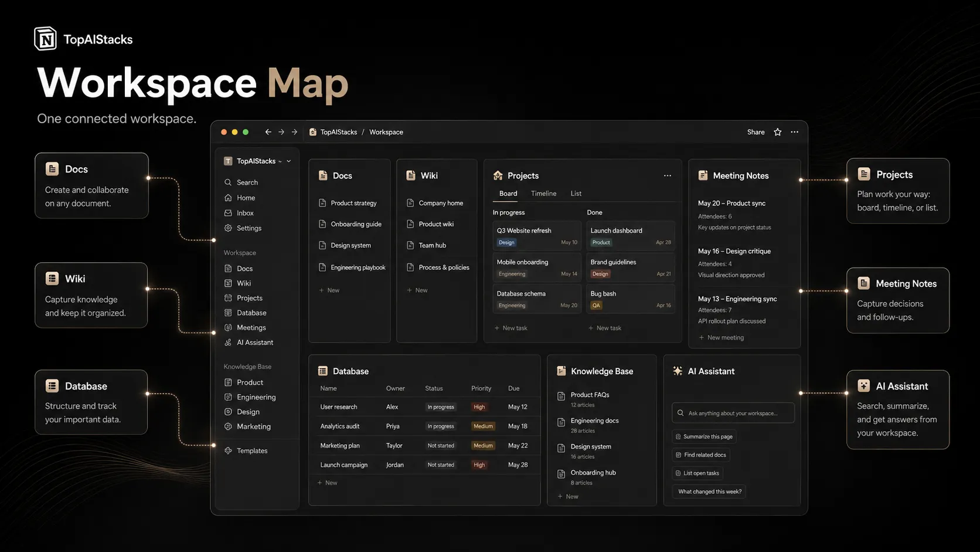980x552 pixels.
Task: Switch to the Timeline tab in Projects
Action: [543, 194]
